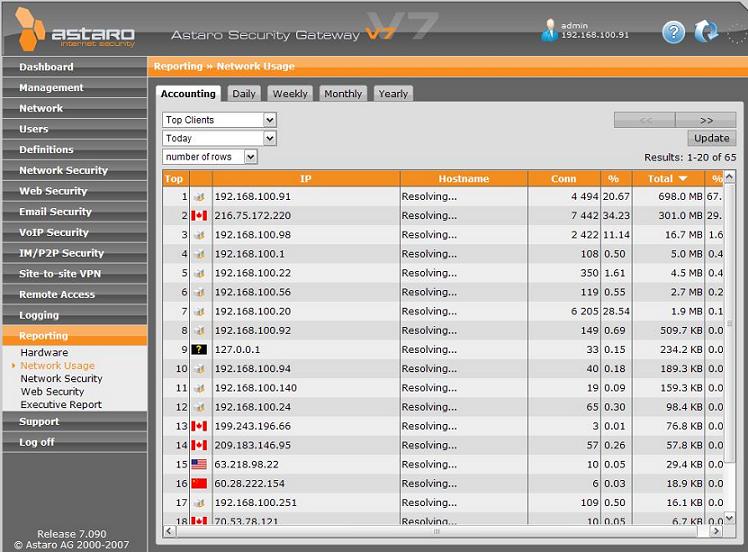This screenshot has height=552, width=748.
Task: Click the Canada flag for 199.243.196.66
Action: tap(199, 426)
